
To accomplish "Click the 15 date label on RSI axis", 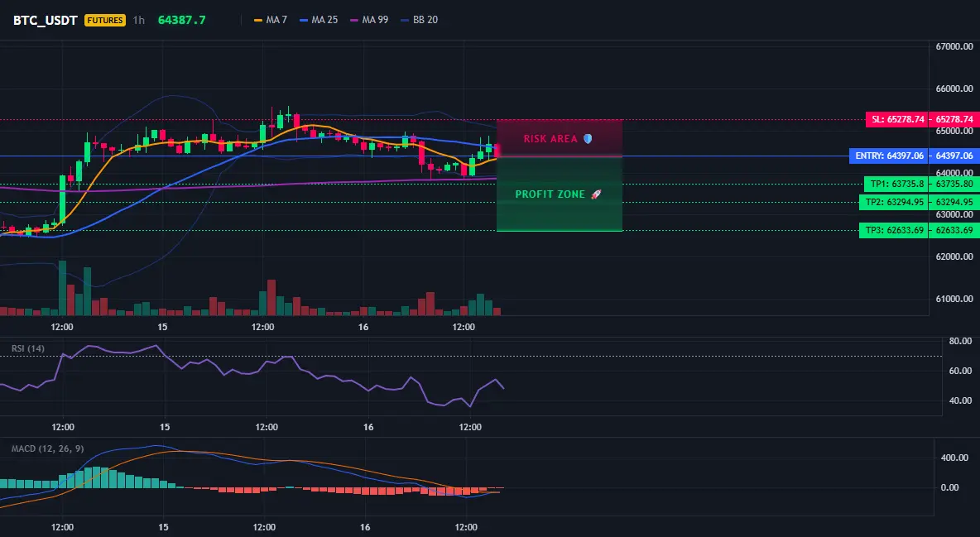I will [x=165, y=427].
